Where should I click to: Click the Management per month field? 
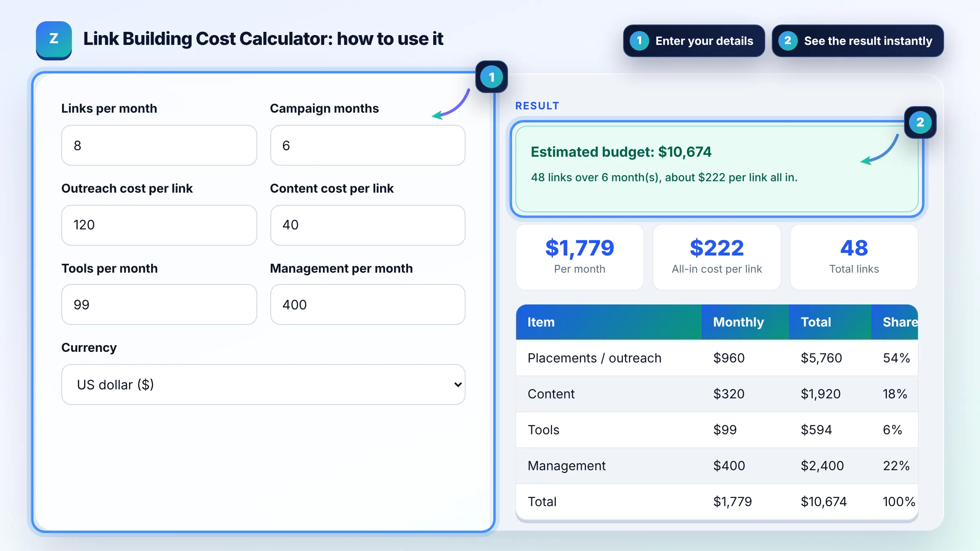pos(367,304)
